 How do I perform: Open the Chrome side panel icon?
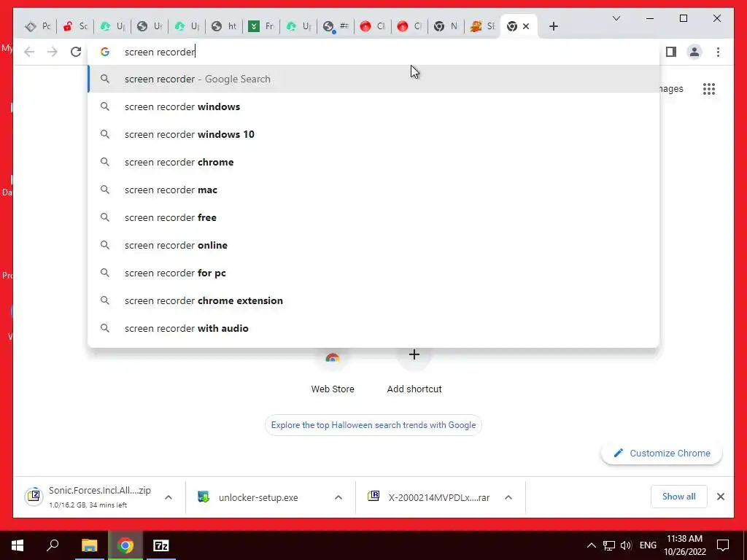pos(671,52)
